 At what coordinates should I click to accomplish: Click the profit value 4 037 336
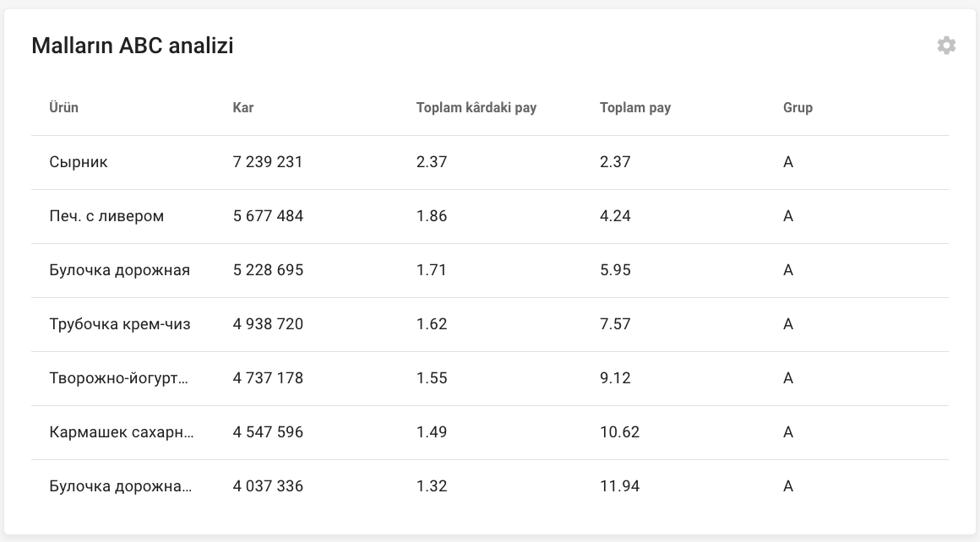(268, 486)
